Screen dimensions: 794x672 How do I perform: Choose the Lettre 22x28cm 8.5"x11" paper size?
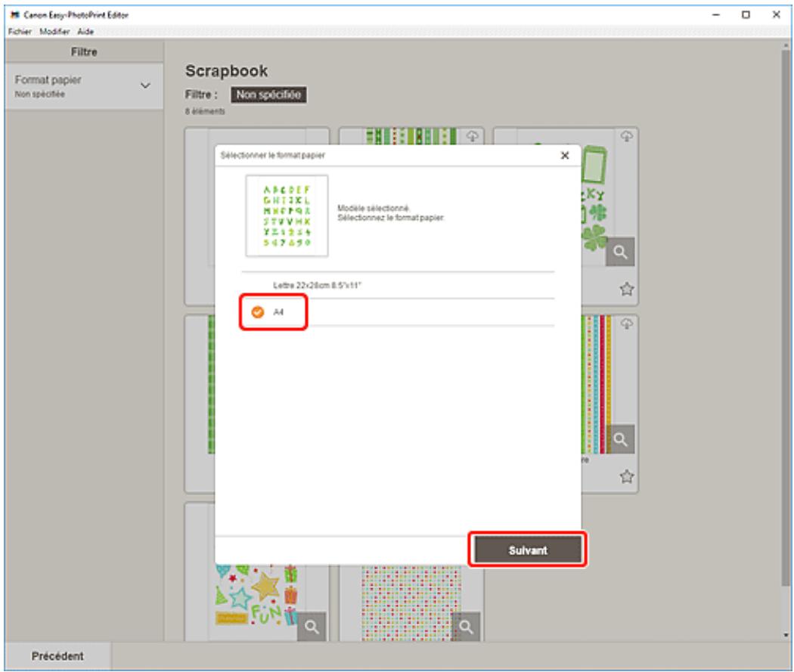pyautogui.click(x=398, y=286)
